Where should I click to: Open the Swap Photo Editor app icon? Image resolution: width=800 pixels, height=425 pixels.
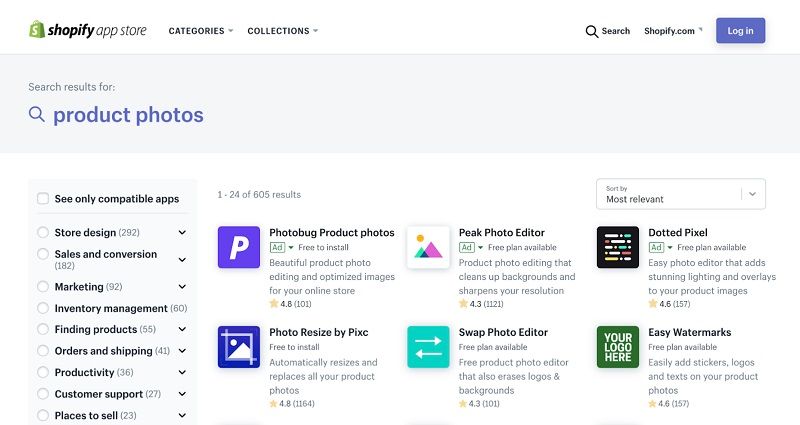[428, 347]
